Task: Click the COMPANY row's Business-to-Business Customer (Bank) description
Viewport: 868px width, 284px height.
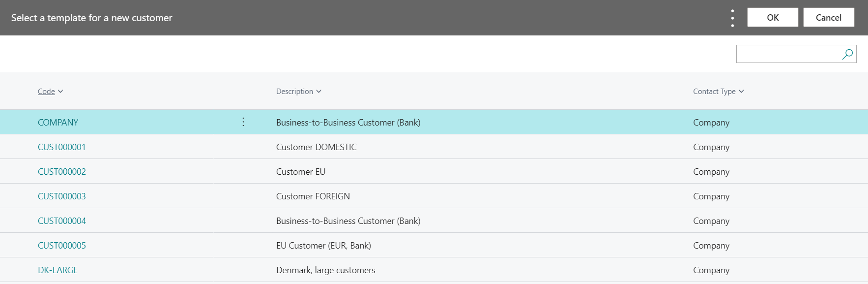Action: [x=348, y=123]
